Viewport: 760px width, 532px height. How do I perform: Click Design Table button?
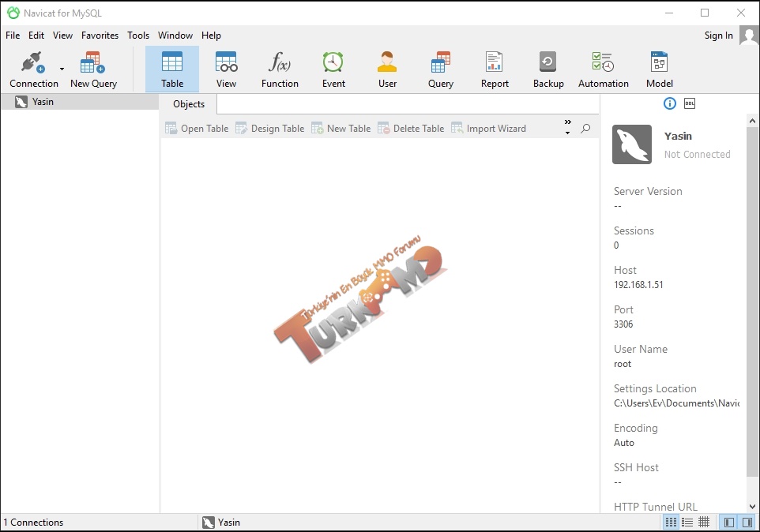point(270,129)
